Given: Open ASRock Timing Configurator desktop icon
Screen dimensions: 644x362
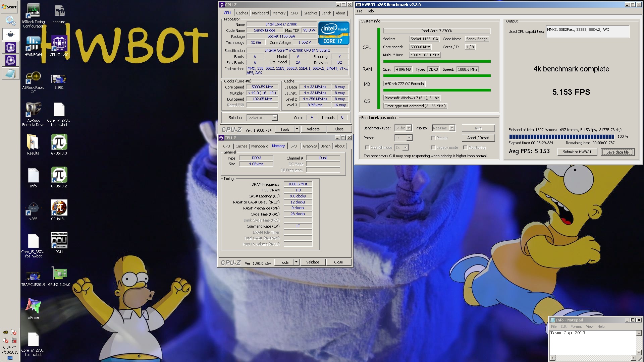Looking at the screenshot, I should coord(33,15).
